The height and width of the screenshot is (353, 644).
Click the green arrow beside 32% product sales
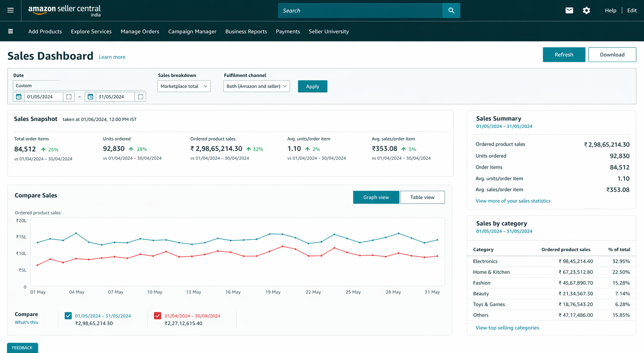[x=249, y=149]
